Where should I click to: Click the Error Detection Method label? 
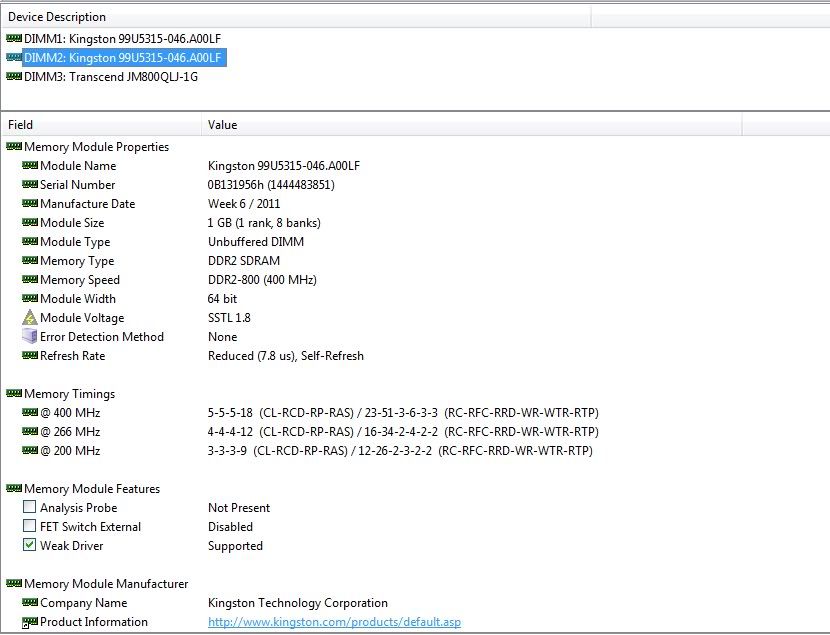(x=102, y=337)
